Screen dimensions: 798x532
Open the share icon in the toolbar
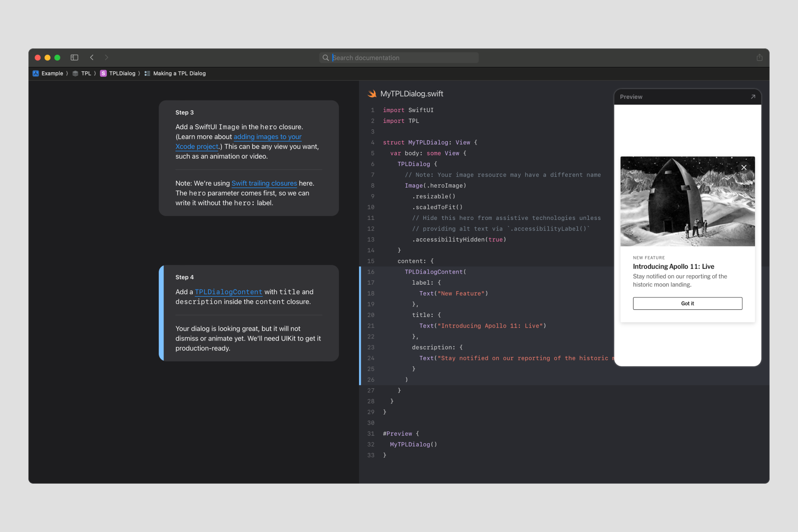(759, 58)
